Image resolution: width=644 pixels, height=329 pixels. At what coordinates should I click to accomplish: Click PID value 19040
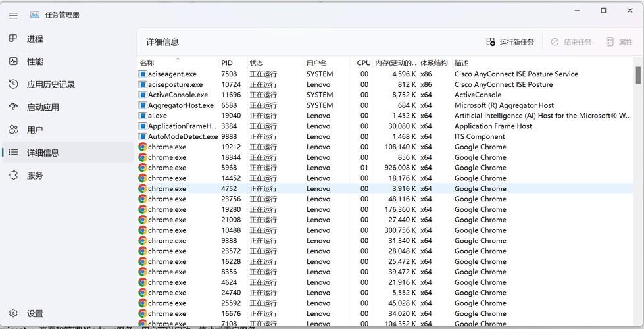click(232, 116)
